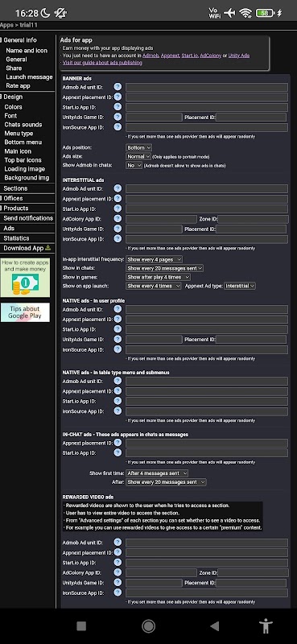Focus the In-chat Appnext placement ID field
Screen dimensions: 297x644
click(207, 444)
